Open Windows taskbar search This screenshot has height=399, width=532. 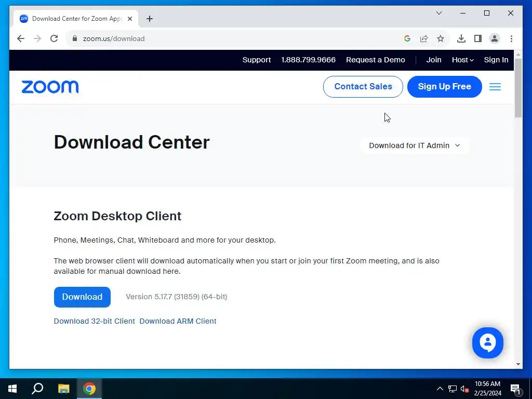coord(37,389)
